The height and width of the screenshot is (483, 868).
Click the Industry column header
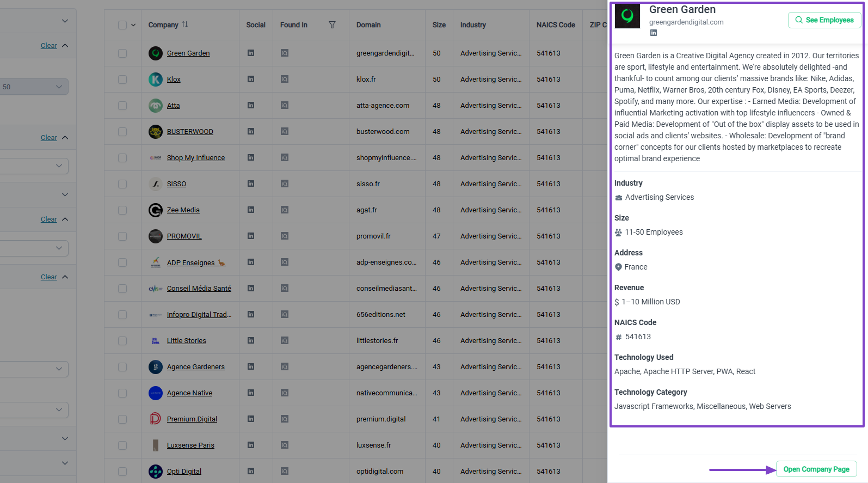click(x=473, y=25)
